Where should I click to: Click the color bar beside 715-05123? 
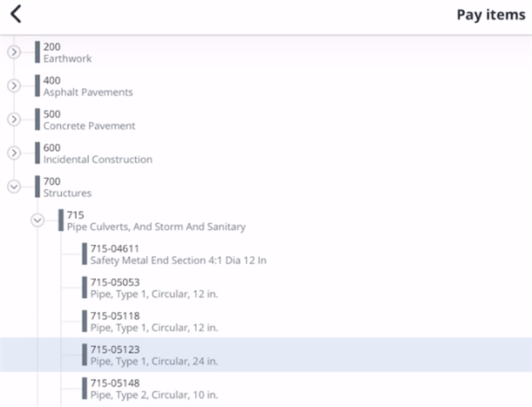[x=85, y=354]
